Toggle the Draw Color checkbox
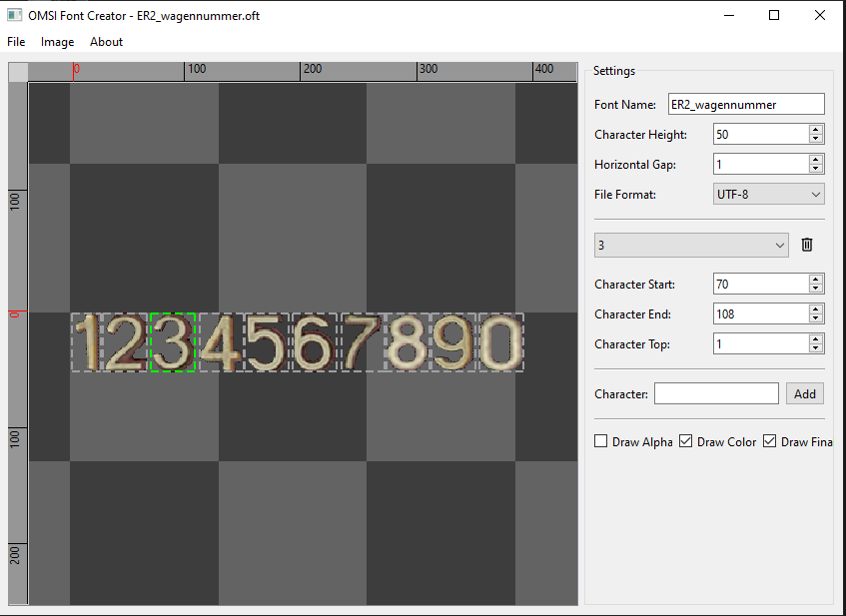 point(685,441)
